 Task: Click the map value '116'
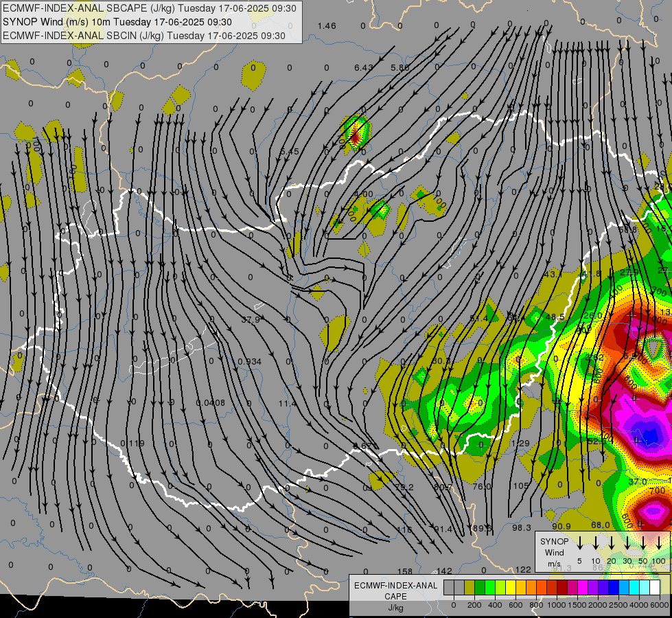pos(404,529)
